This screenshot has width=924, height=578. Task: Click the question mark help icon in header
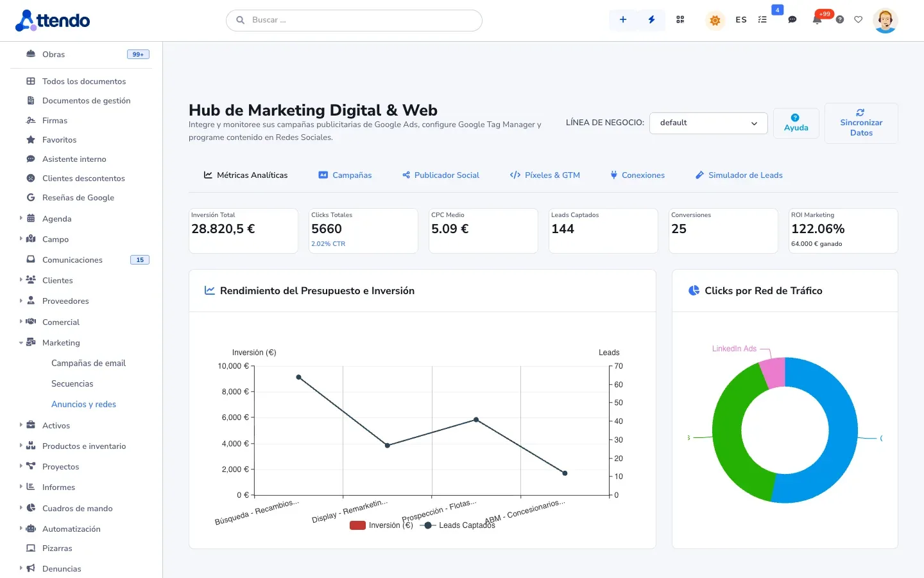point(840,20)
